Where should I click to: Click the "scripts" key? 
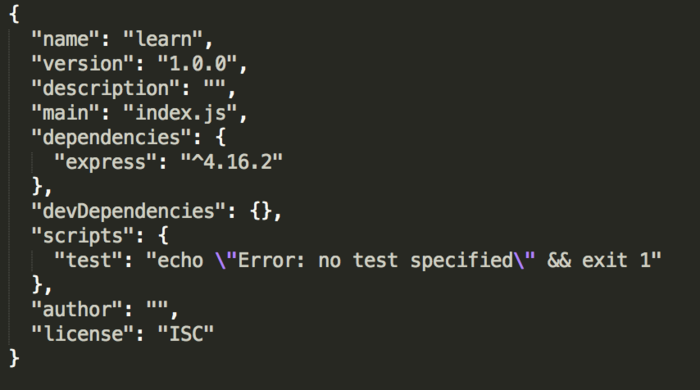point(83,236)
